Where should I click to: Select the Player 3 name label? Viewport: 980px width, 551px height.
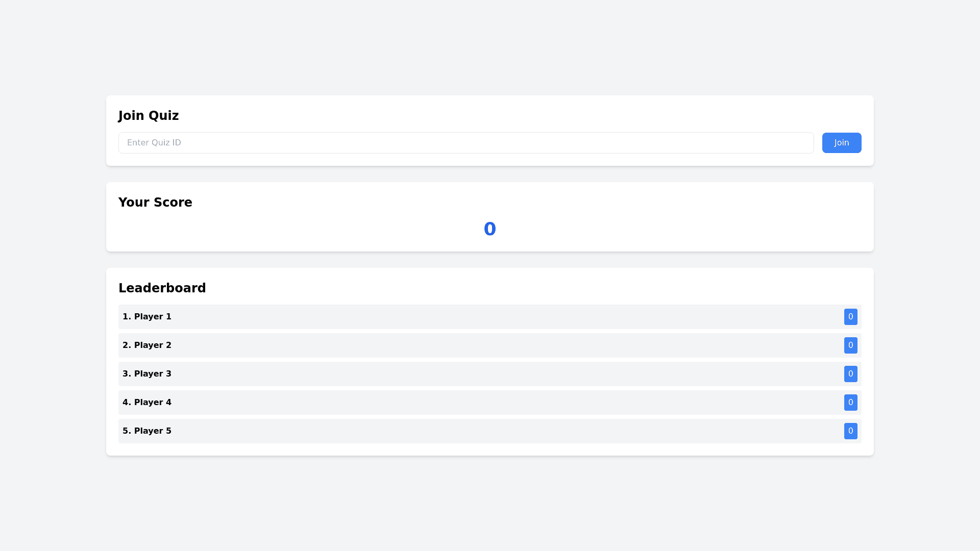pos(147,374)
